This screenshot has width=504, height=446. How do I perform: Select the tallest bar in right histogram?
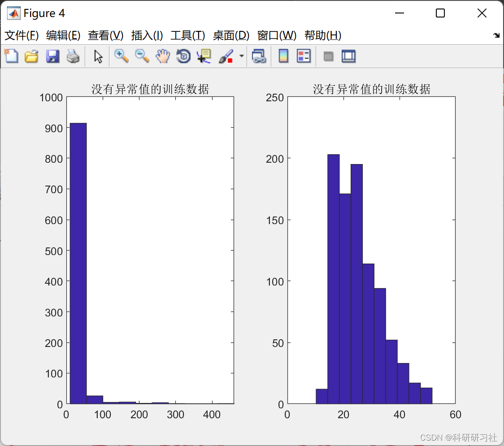(333, 279)
